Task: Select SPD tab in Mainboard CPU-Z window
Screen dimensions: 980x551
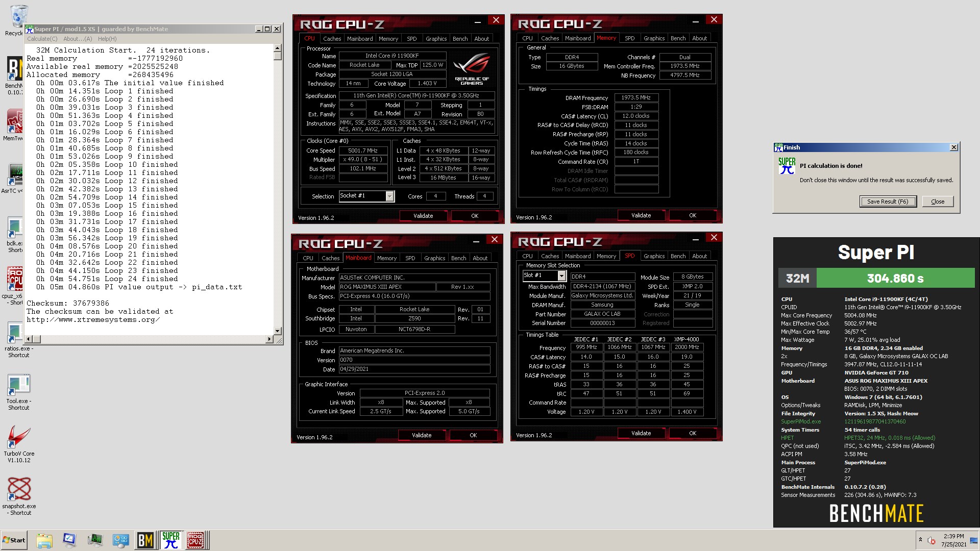Action: 410,258
